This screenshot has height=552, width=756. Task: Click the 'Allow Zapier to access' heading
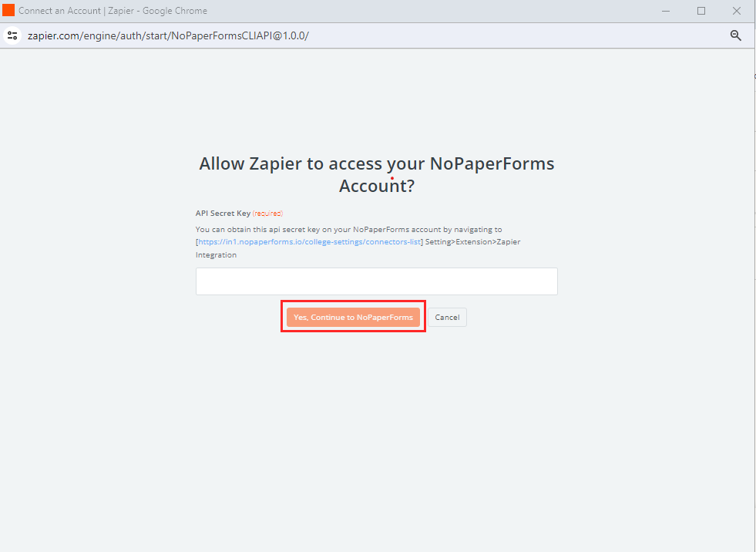click(377, 174)
